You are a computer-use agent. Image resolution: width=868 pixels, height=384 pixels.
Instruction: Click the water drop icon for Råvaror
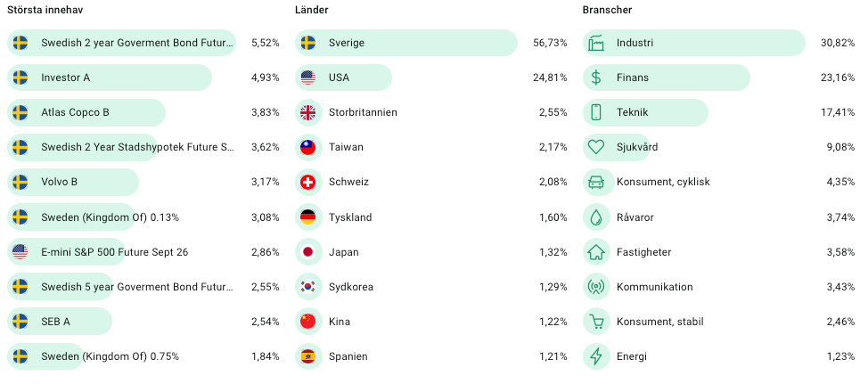(x=595, y=217)
